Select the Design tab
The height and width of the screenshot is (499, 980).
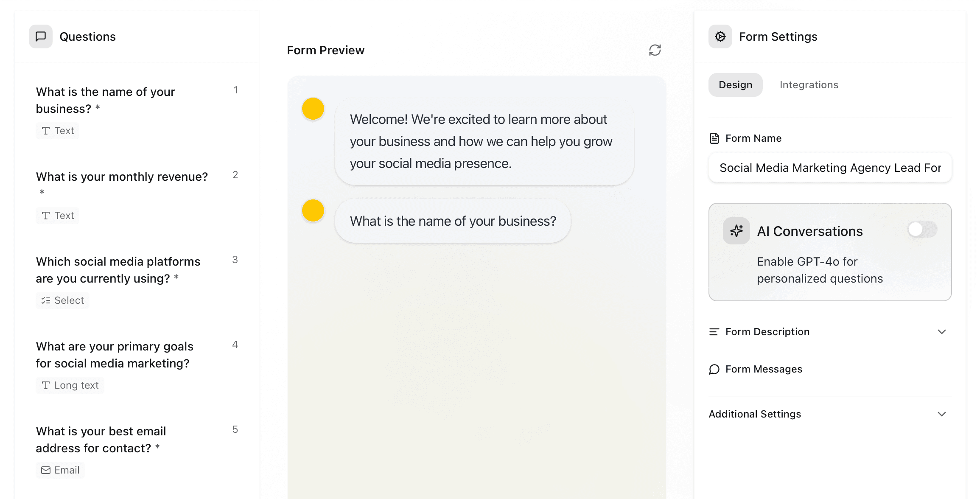[x=735, y=84]
